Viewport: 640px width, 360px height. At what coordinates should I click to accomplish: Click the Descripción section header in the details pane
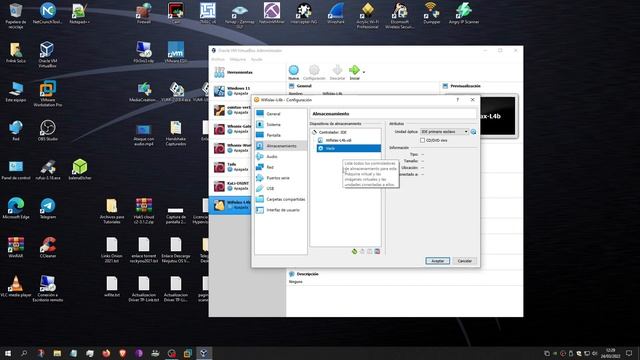[307, 274]
